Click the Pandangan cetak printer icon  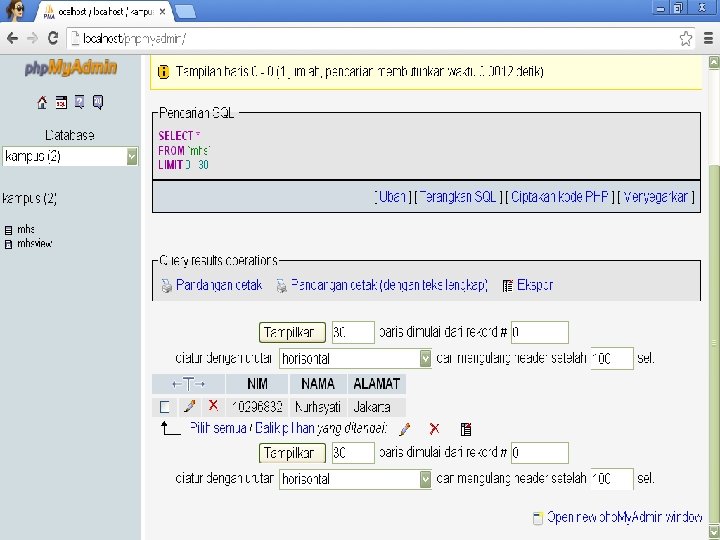[x=166, y=286]
